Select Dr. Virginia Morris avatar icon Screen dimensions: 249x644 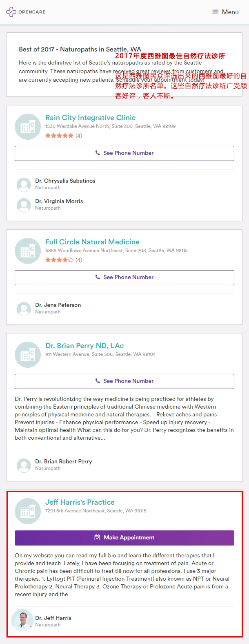click(24, 205)
